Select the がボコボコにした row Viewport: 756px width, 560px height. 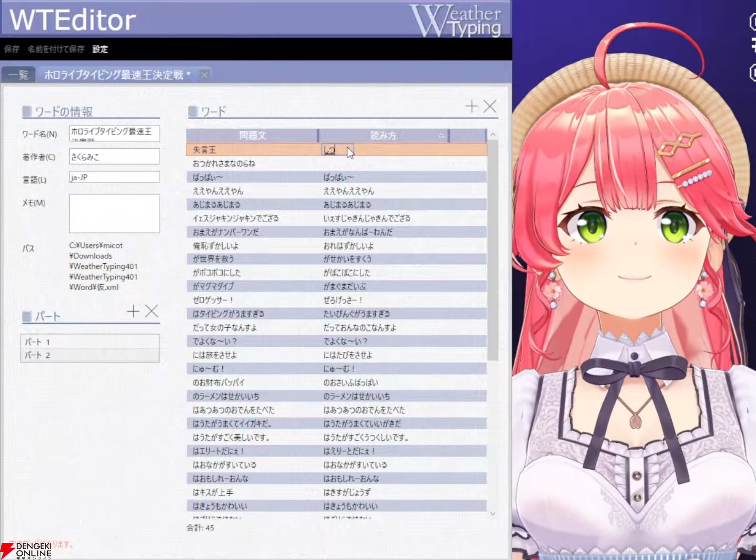pyautogui.click(x=337, y=272)
